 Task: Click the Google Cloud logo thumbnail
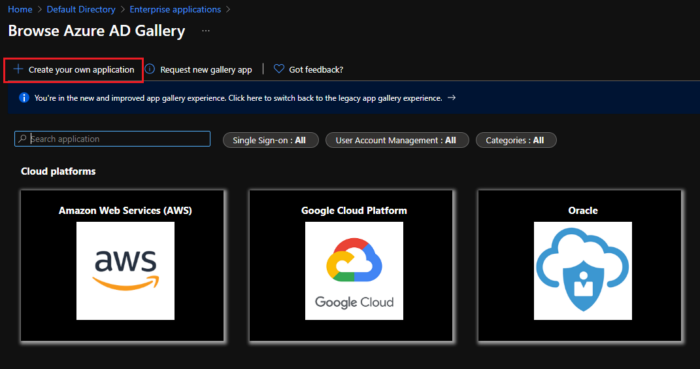tap(354, 271)
